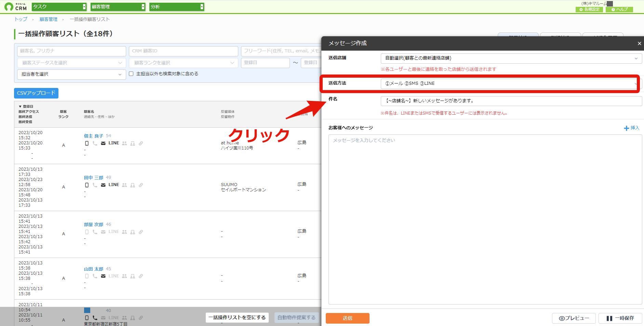Click LINE icon in 山田 太郎 row
644x326 pixels.
114,276
